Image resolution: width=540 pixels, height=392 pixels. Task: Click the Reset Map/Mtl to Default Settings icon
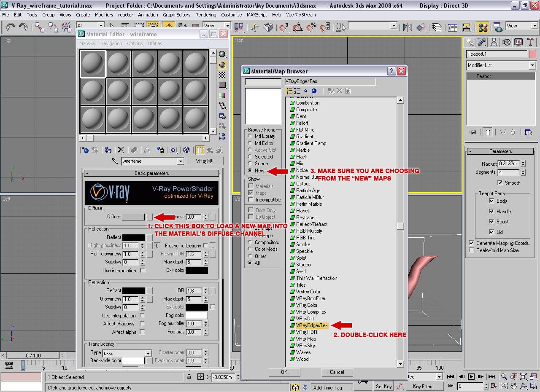(121, 150)
